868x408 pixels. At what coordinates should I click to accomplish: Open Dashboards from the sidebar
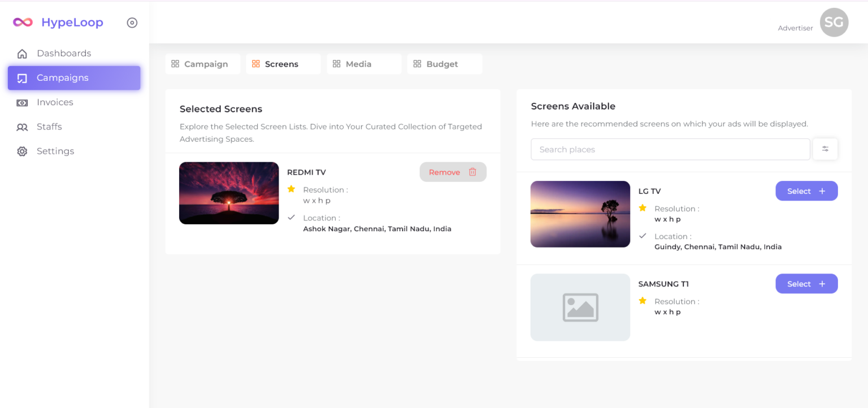coord(63,54)
